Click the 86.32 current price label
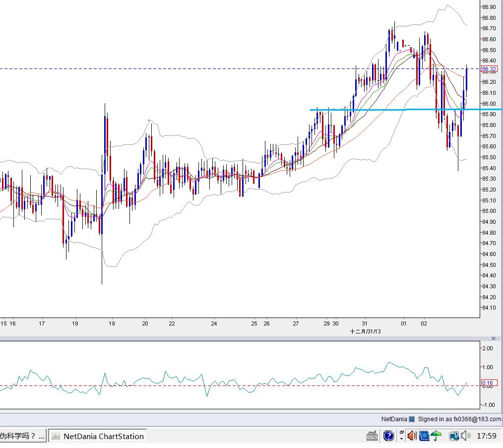 tap(489, 69)
